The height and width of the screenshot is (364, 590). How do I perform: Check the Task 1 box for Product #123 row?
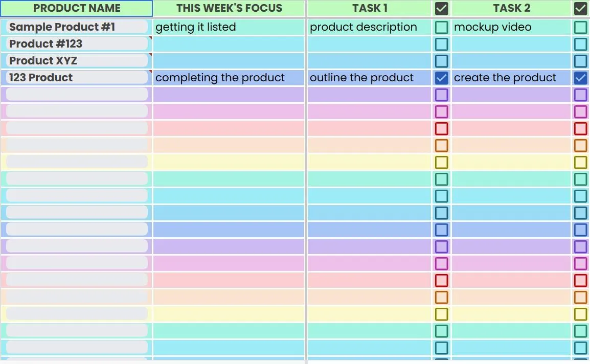[441, 44]
